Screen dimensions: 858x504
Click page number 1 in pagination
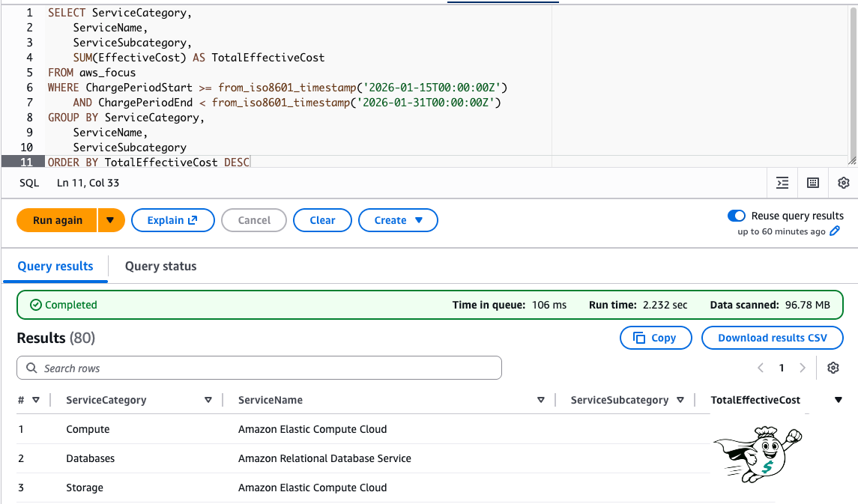[x=782, y=368]
